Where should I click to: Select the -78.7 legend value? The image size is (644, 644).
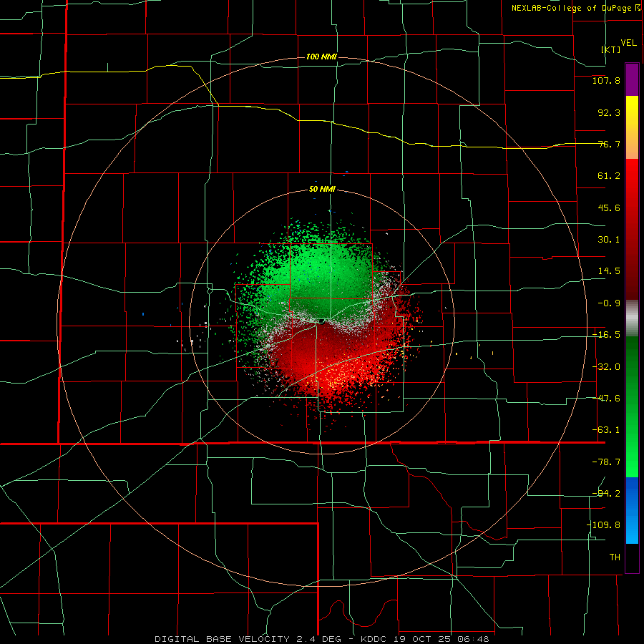point(606,462)
